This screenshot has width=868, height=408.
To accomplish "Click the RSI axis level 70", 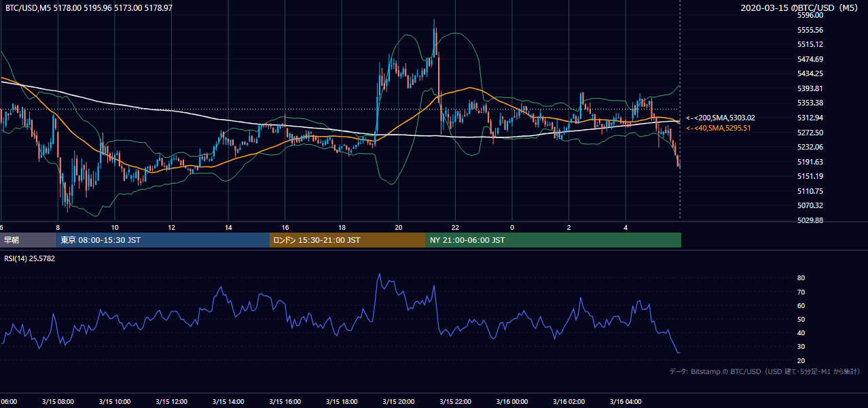I will point(801,292).
